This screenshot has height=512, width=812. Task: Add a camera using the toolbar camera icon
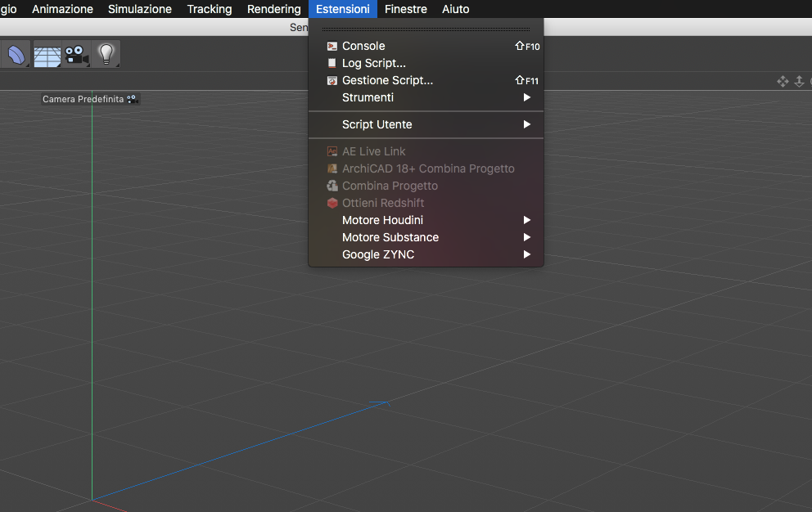[x=77, y=54]
